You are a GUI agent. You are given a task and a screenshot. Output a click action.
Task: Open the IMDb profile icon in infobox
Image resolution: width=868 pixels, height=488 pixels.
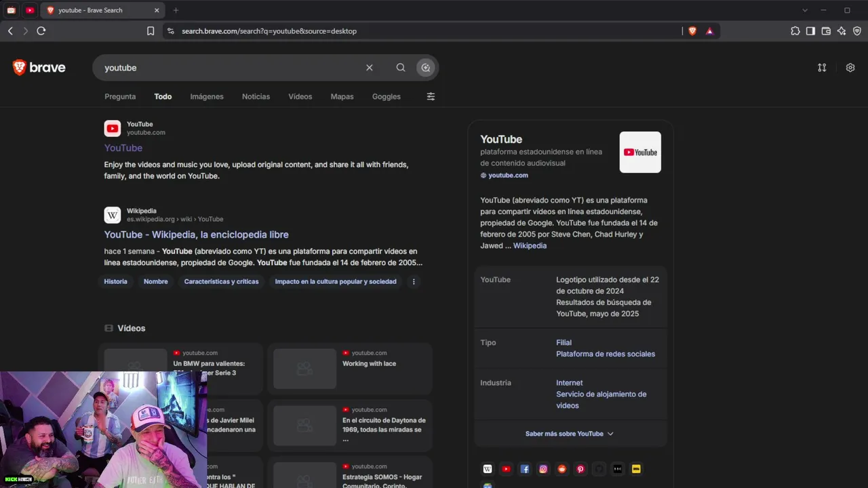(x=636, y=469)
